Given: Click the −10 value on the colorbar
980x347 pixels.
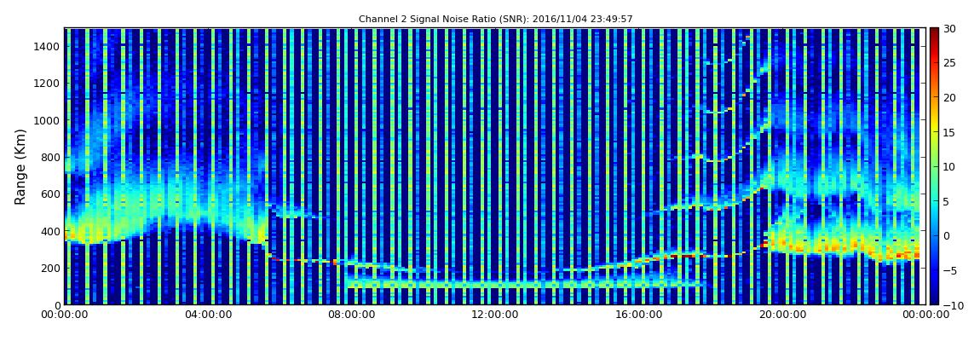Looking at the screenshot, I should [x=951, y=304].
